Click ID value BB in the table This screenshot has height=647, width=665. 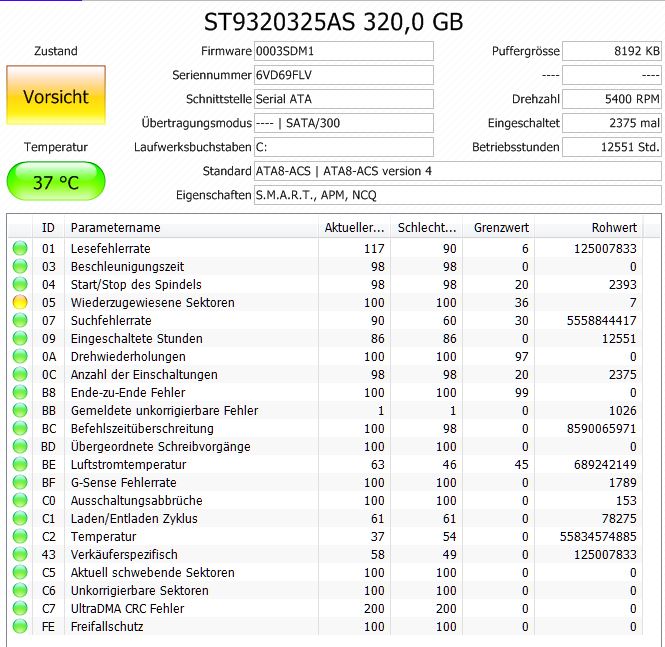[x=49, y=410]
